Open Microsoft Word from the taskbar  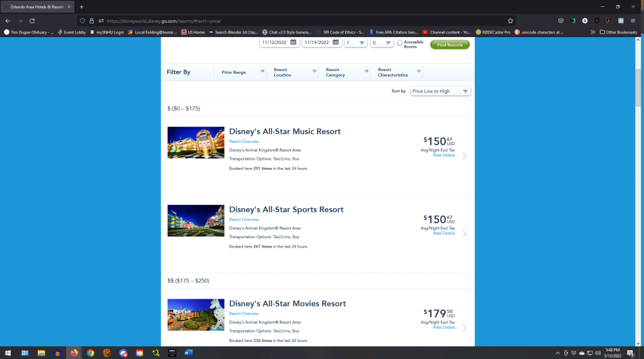click(x=189, y=353)
